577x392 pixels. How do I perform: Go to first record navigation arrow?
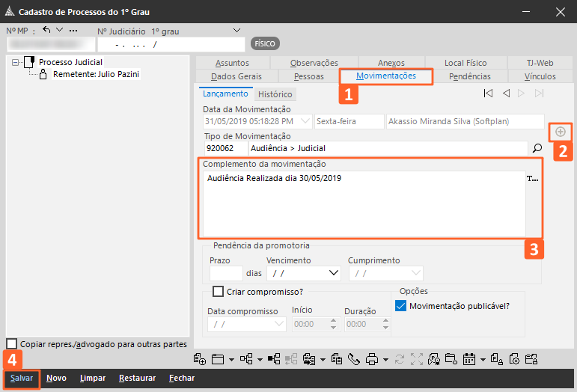[488, 94]
